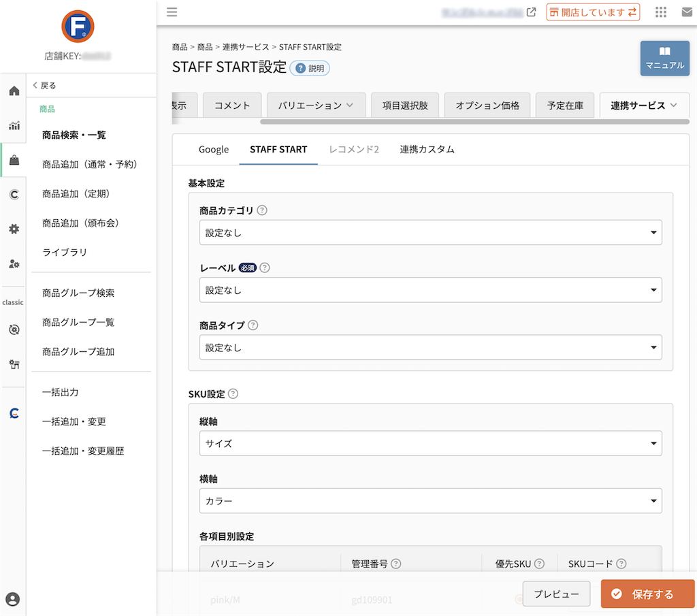Open 商品検索・一覧 in the sidebar

click(x=74, y=135)
